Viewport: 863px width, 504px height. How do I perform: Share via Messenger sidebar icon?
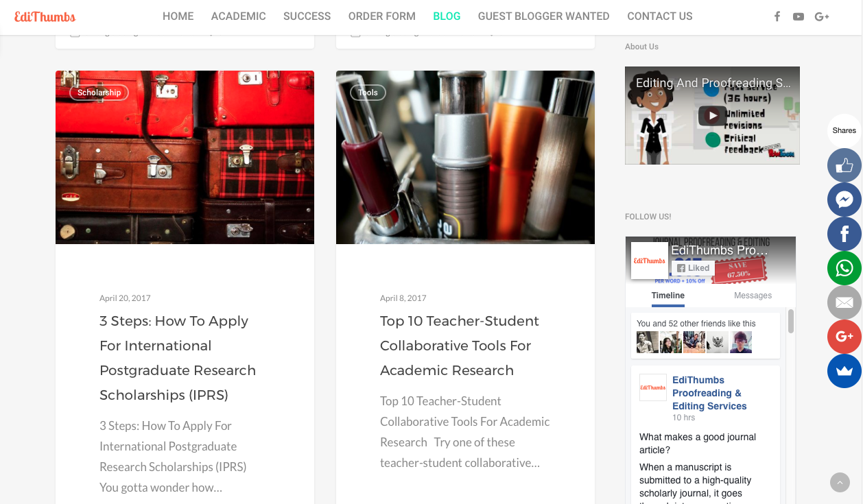click(844, 200)
